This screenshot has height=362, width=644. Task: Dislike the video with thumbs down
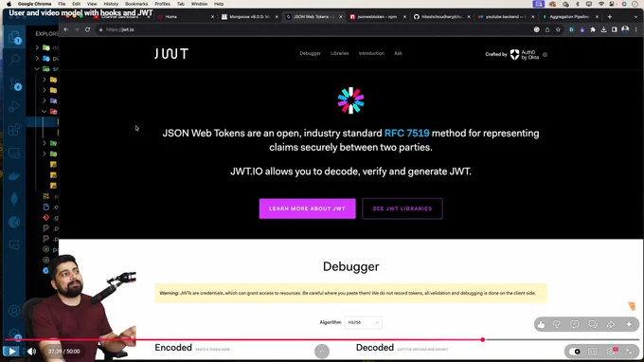pyautogui.click(x=557, y=325)
